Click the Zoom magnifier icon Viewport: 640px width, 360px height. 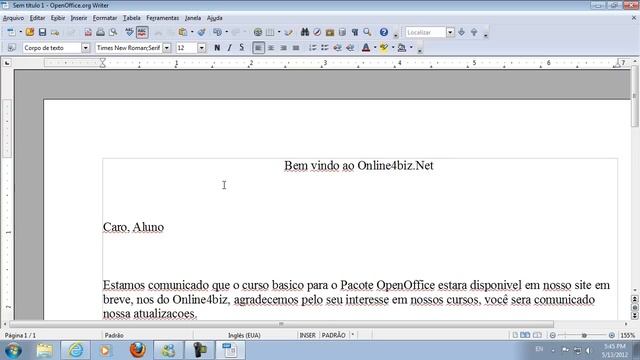(367, 32)
